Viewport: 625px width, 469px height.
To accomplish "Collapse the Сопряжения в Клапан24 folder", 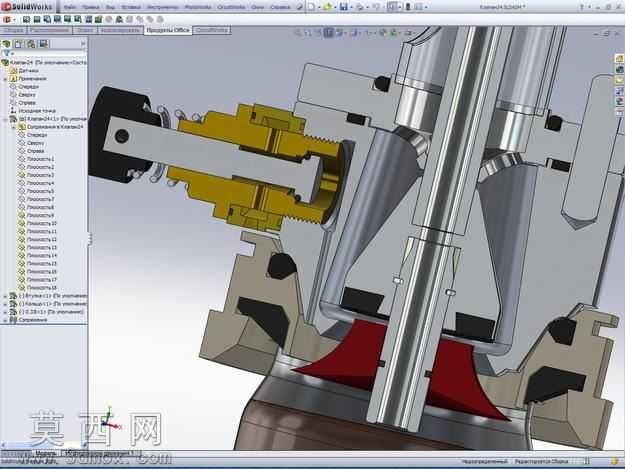I will pyautogui.click(x=14, y=127).
